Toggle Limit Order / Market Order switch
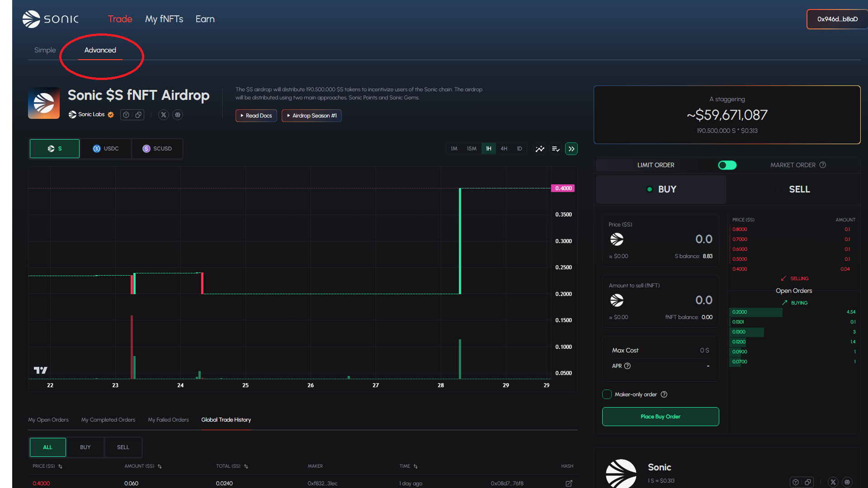The width and height of the screenshot is (868, 488). [727, 165]
